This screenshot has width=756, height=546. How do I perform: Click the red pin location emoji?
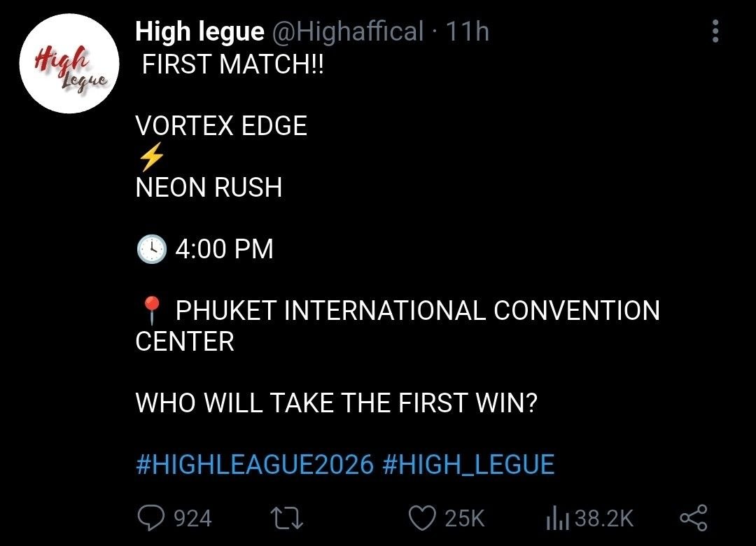152,310
